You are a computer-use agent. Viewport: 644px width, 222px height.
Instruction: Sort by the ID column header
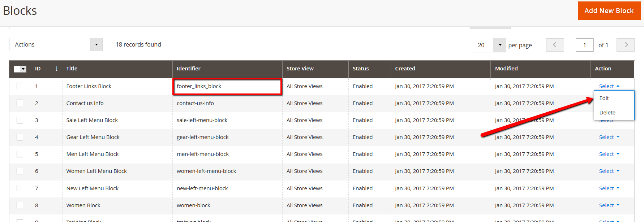(x=46, y=69)
